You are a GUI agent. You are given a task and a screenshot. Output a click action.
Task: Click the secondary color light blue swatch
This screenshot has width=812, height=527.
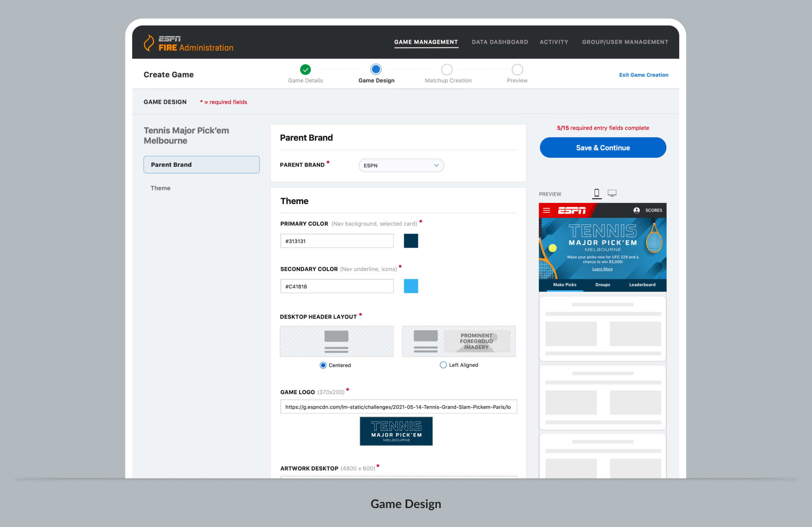pyautogui.click(x=411, y=286)
